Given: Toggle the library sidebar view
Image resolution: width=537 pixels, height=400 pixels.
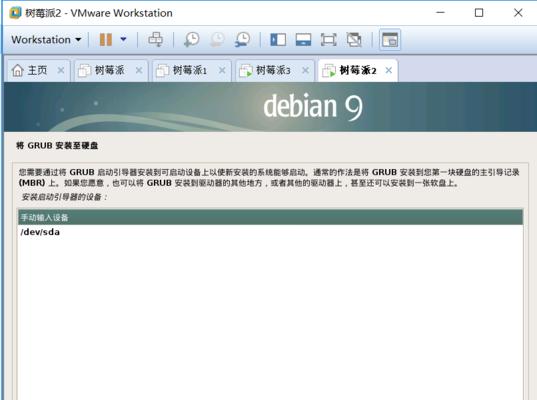Looking at the screenshot, I should click(278, 40).
